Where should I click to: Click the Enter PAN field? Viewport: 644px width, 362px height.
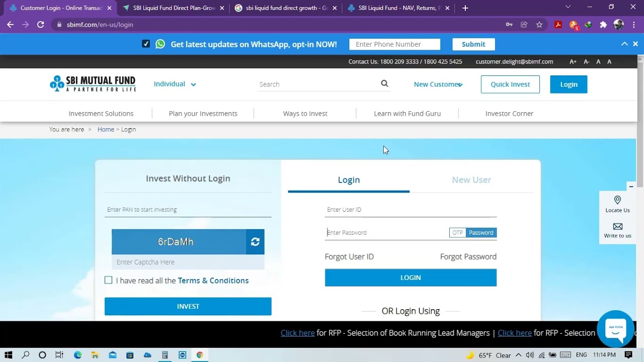coord(188,209)
